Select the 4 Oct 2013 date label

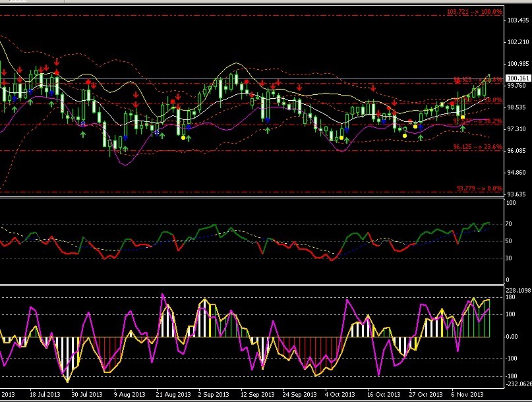pyautogui.click(x=340, y=395)
